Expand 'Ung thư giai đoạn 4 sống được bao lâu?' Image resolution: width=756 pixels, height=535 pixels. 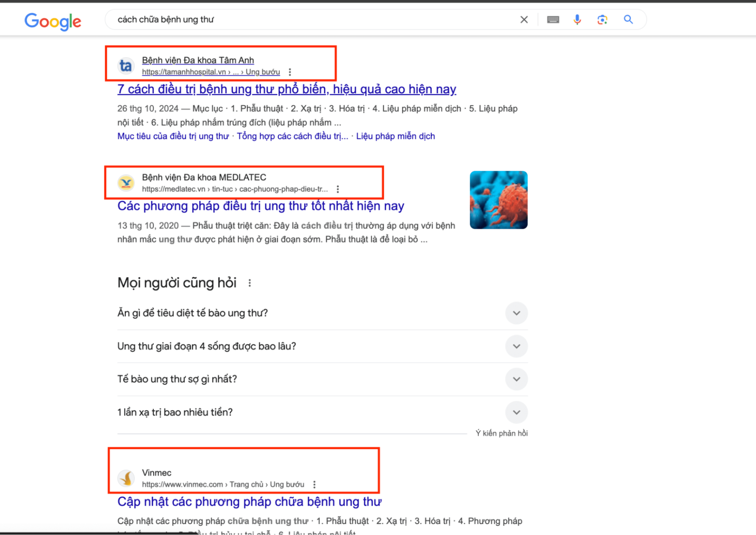[x=322, y=346]
